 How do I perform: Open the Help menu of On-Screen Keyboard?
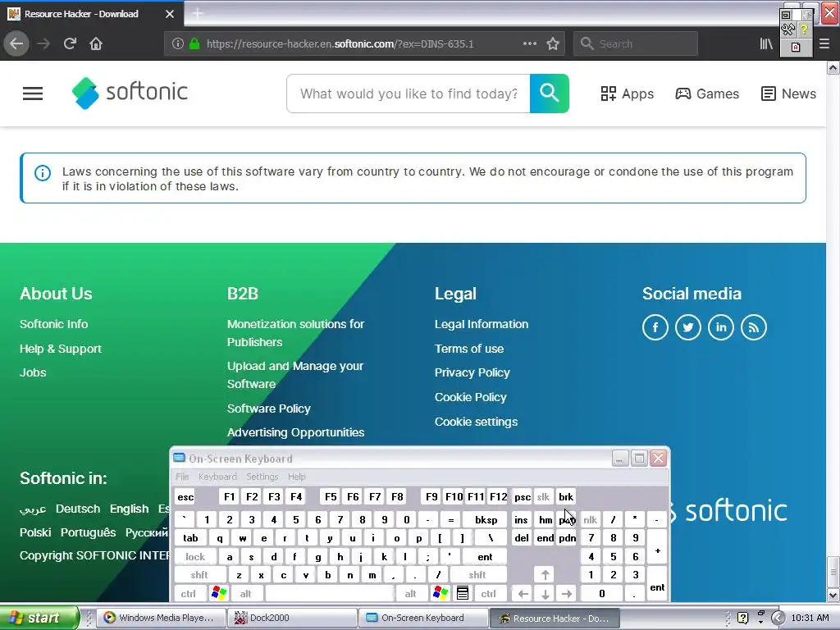point(296,477)
